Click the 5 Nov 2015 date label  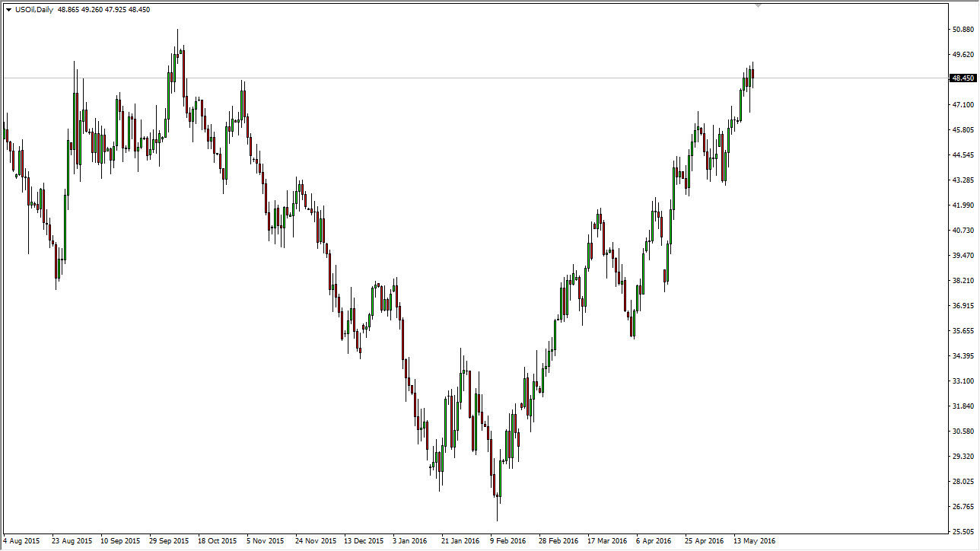click(x=265, y=541)
